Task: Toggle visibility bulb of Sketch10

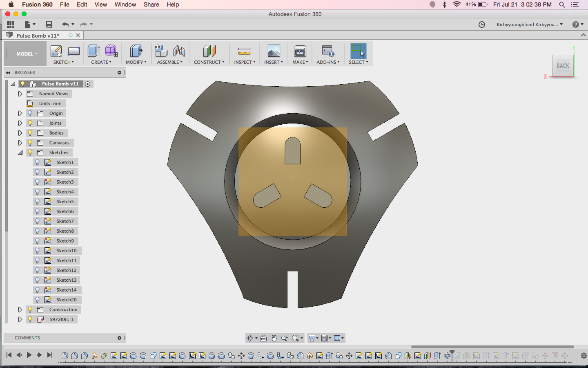Action: tap(38, 251)
